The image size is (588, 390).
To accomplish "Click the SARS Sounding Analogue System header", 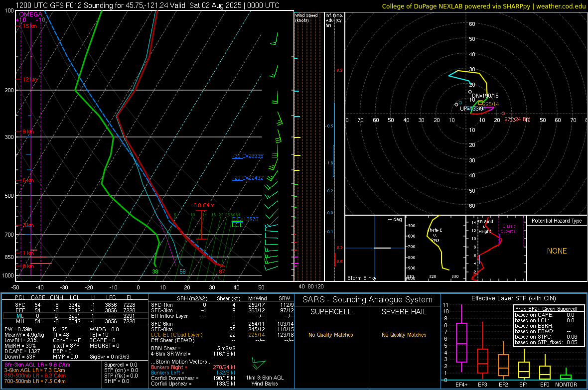I will pyautogui.click(x=368, y=300).
